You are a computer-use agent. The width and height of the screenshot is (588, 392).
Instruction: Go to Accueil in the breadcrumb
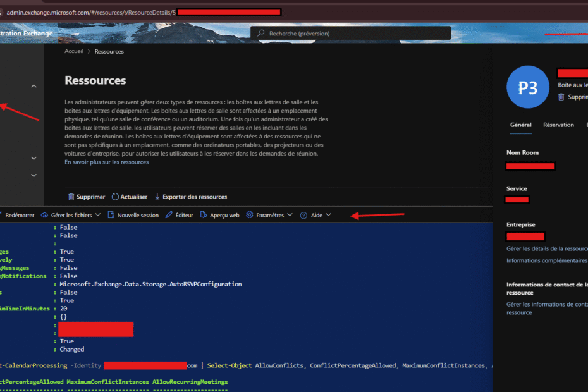74,52
